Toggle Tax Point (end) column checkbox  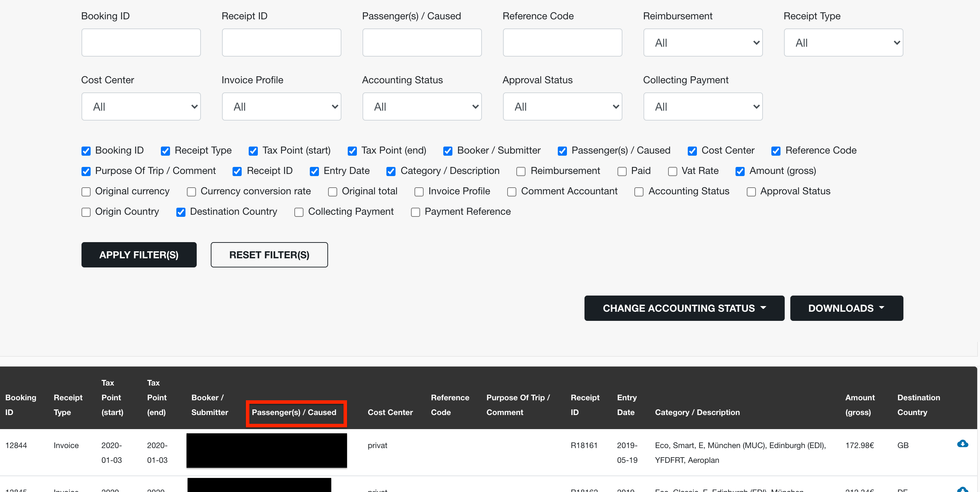point(352,151)
